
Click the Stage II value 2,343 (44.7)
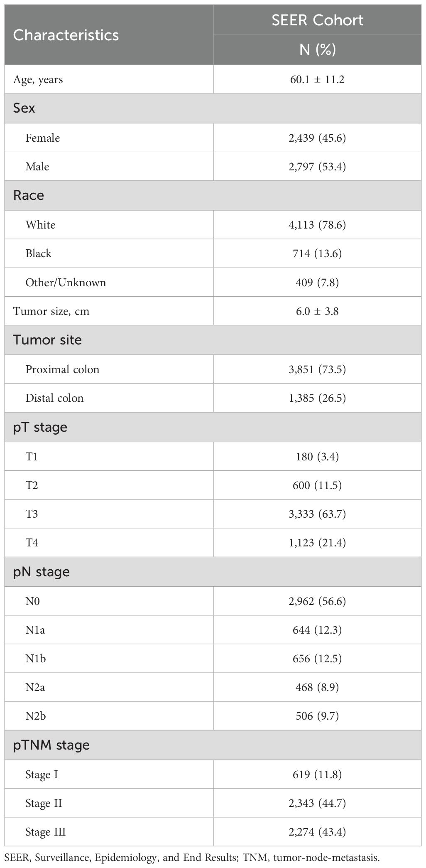(x=317, y=803)
